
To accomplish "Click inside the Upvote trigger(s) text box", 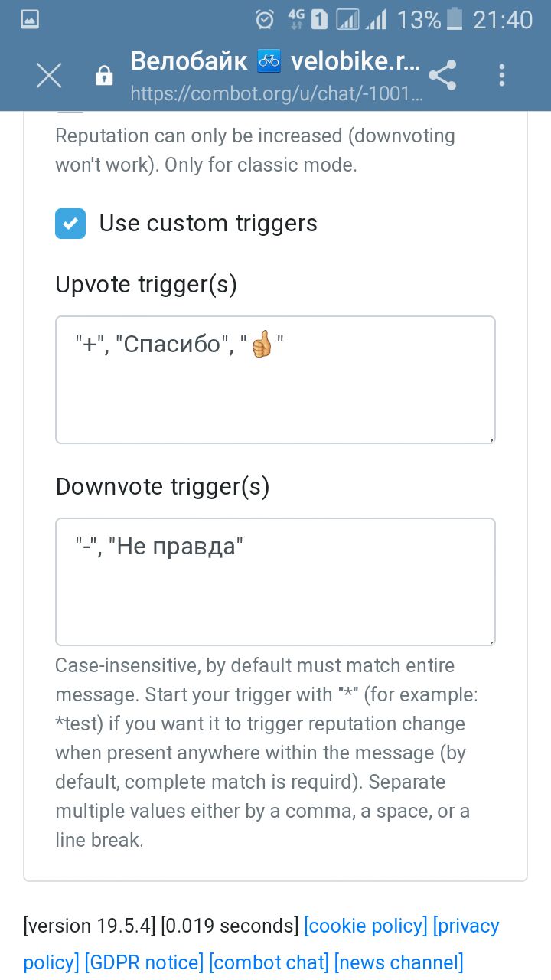I will (275, 380).
